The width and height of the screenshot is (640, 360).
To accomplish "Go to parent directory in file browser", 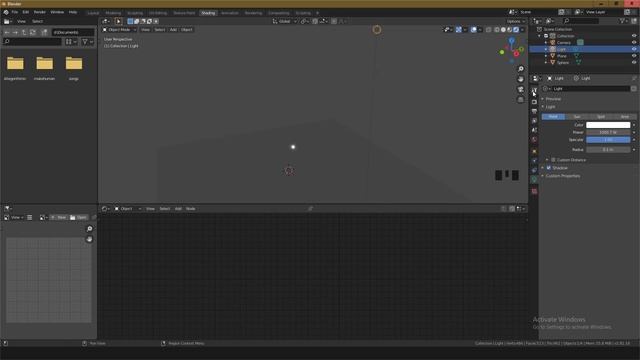I will [24, 32].
